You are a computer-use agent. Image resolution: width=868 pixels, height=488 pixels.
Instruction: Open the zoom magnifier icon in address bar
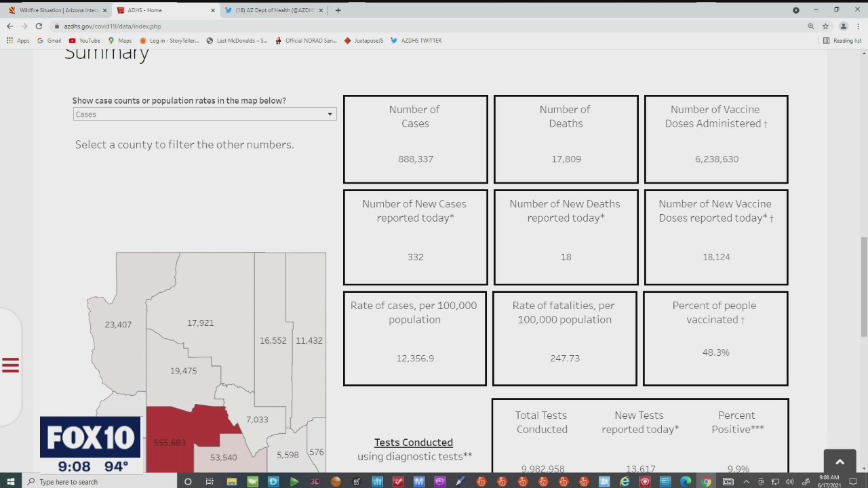(x=810, y=26)
